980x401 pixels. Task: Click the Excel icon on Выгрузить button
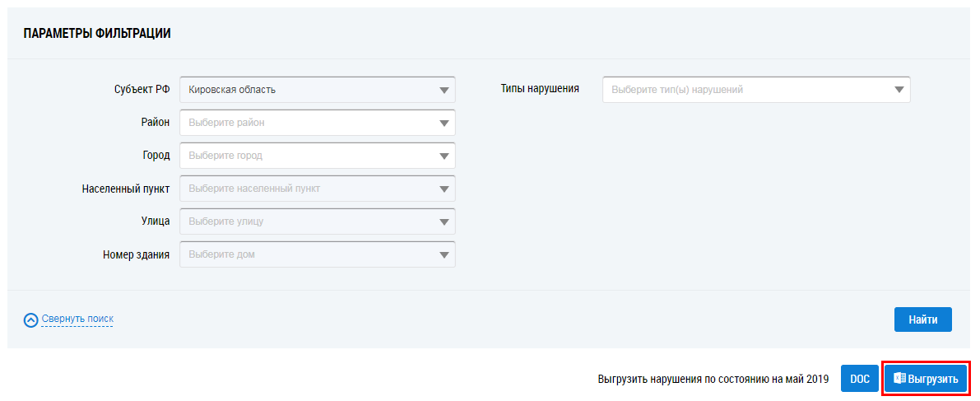click(899, 379)
